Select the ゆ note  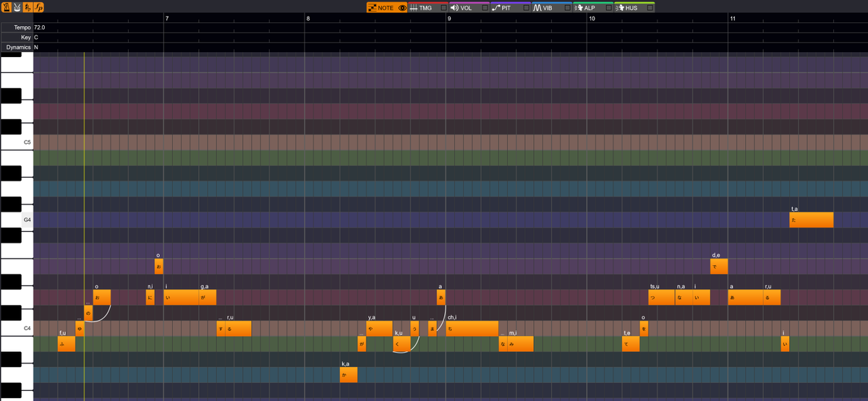(80, 329)
